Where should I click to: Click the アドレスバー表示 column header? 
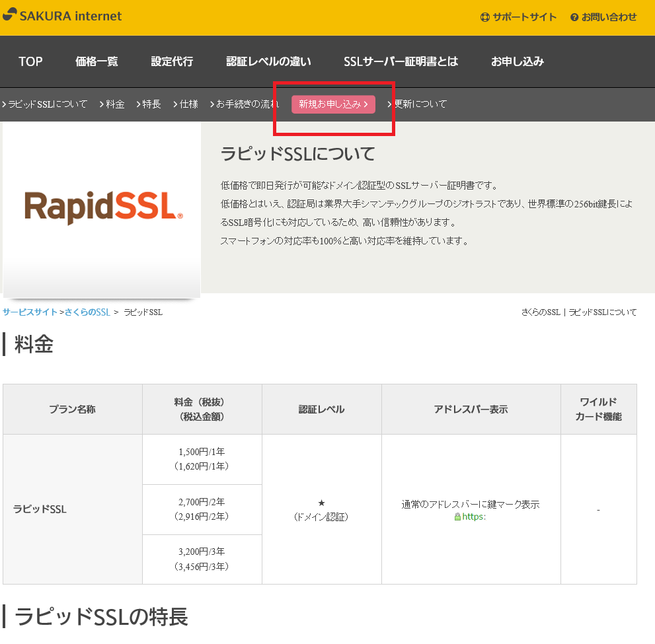(x=471, y=409)
